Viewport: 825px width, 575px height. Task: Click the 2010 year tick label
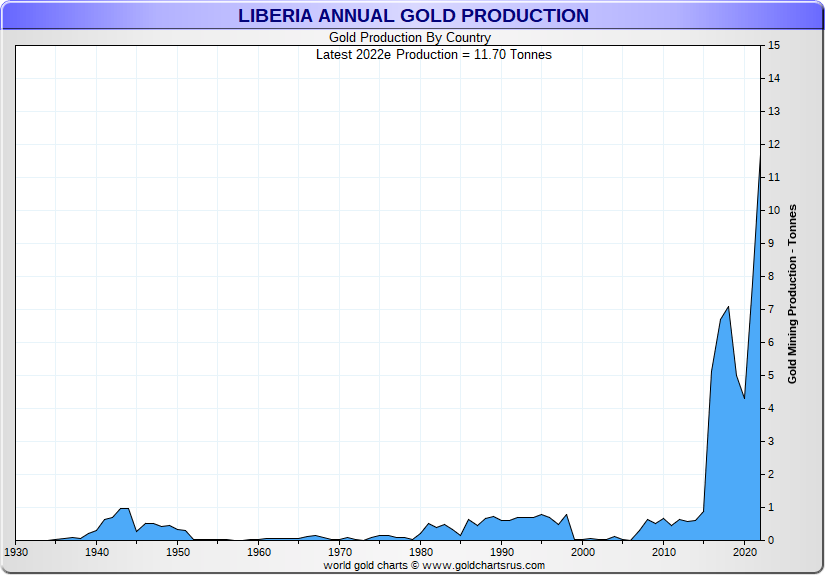[664, 552]
